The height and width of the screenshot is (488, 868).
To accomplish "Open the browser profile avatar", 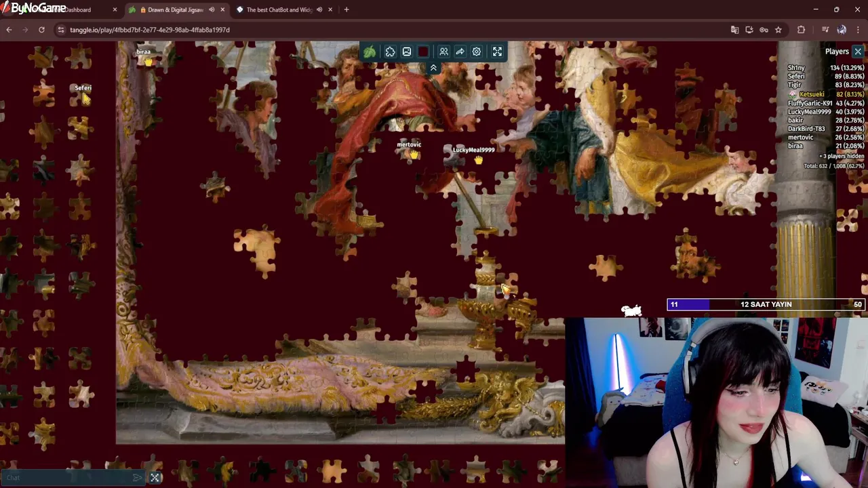I will tap(842, 30).
